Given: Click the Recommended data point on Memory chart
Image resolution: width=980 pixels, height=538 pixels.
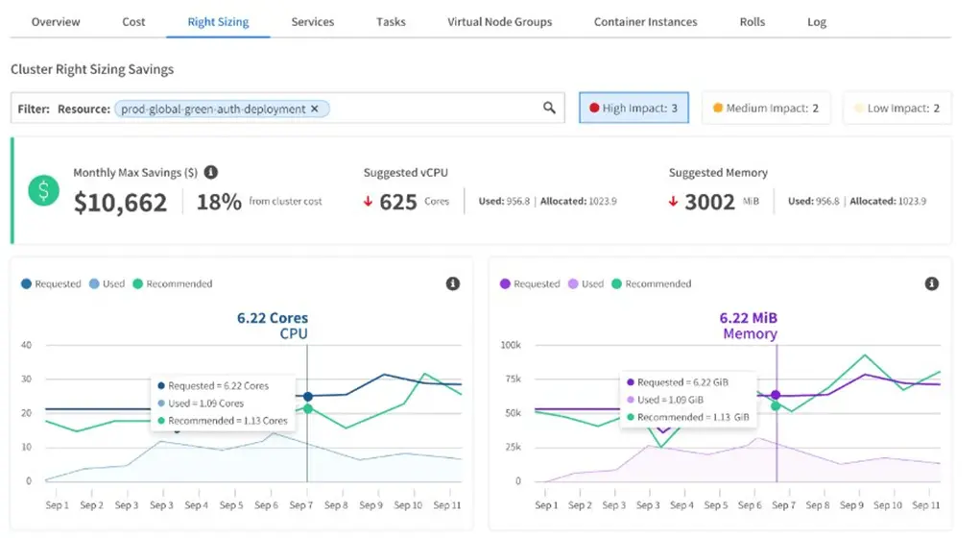Looking at the screenshot, I should coord(776,406).
